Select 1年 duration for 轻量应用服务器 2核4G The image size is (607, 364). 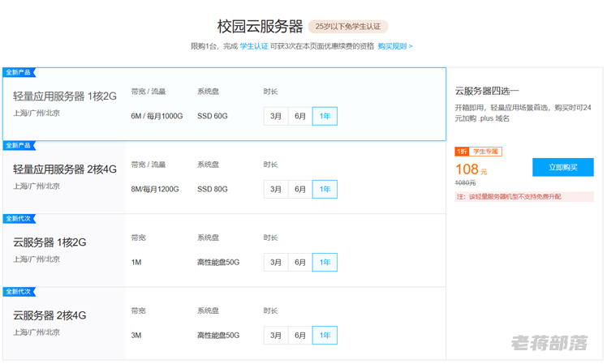(325, 189)
